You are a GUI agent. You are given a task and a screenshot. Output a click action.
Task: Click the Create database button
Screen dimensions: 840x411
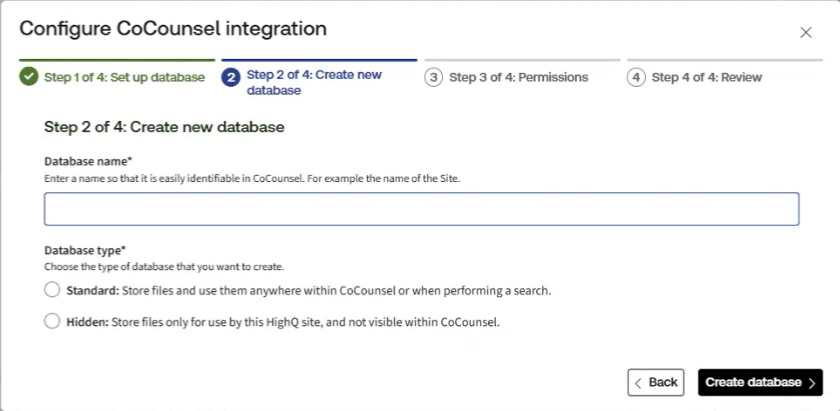pyautogui.click(x=754, y=383)
